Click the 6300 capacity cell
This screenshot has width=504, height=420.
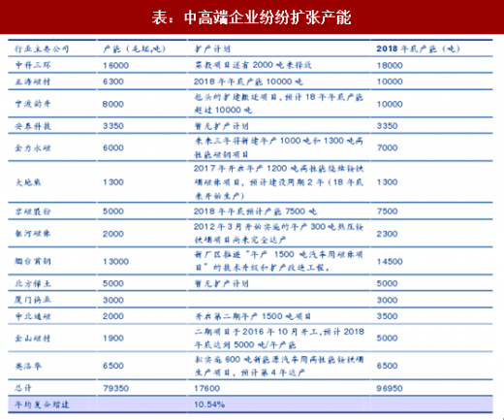click(113, 81)
